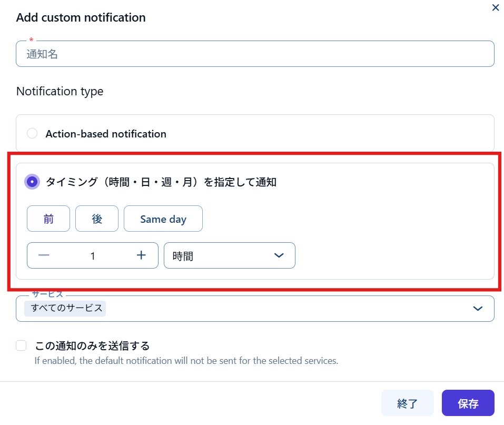Save the notification with 保存
The width and height of the screenshot is (504, 425).
[x=468, y=403]
